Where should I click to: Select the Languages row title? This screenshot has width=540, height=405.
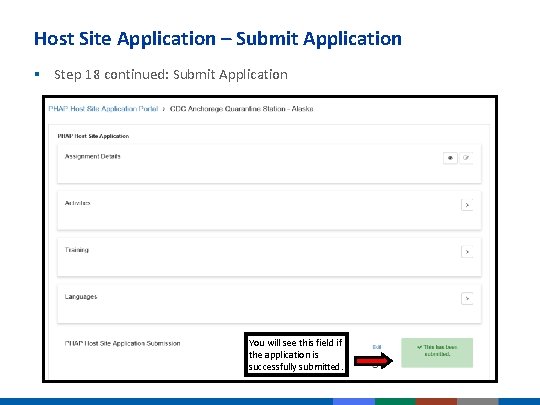tap(81, 297)
